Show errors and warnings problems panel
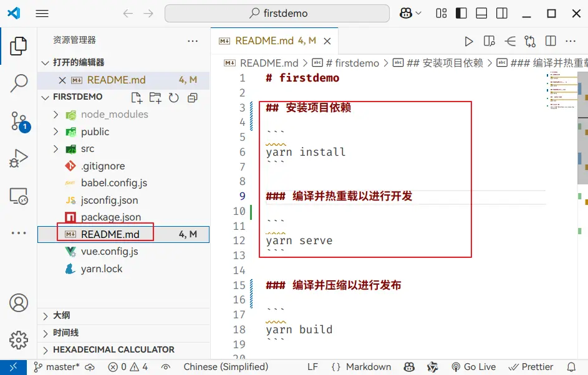Image resolution: width=588 pixels, height=375 pixels. tap(128, 367)
